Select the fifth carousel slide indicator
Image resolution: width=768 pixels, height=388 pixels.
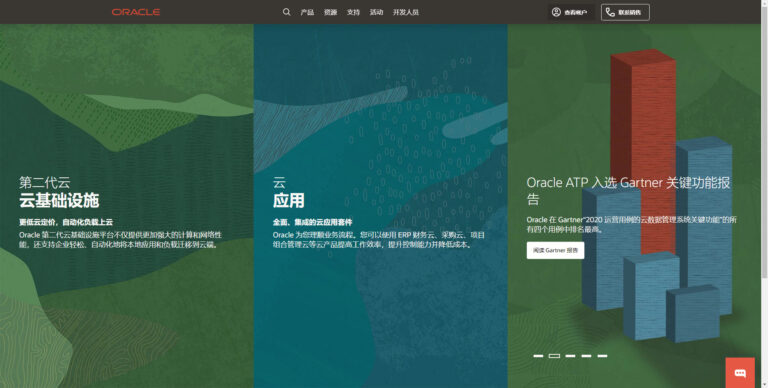coord(602,356)
